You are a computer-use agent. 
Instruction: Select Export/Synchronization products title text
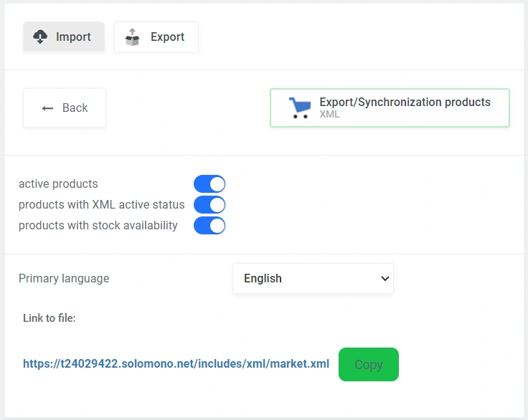405,102
